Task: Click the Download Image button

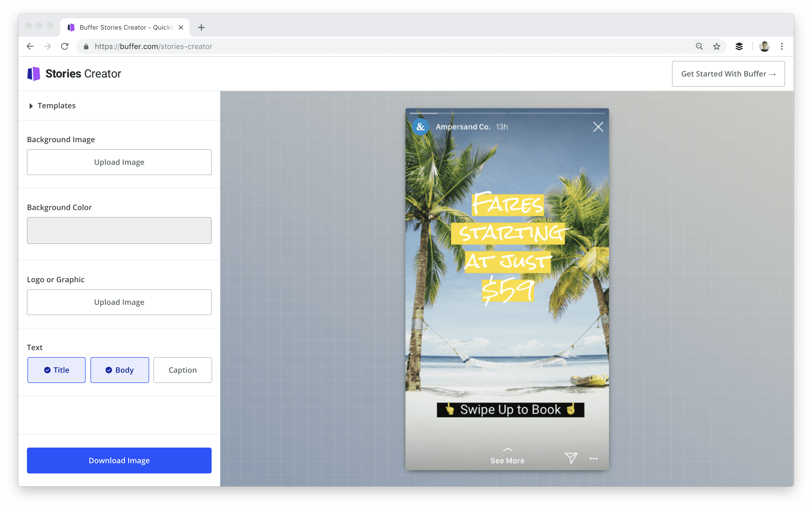Action: 119,460
